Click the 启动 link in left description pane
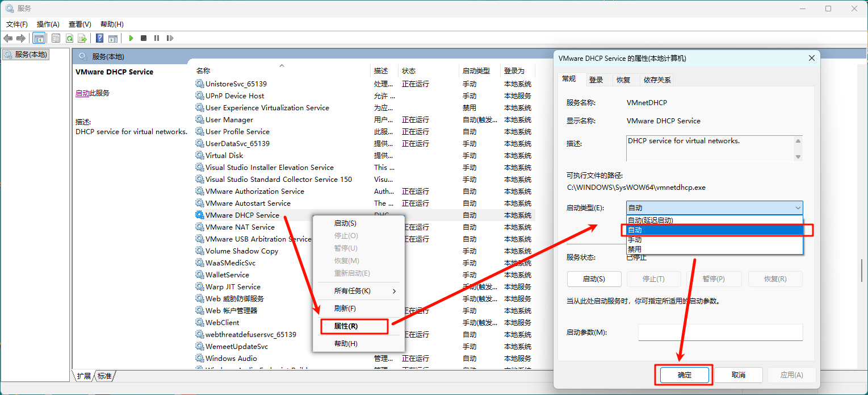 pos(82,93)
